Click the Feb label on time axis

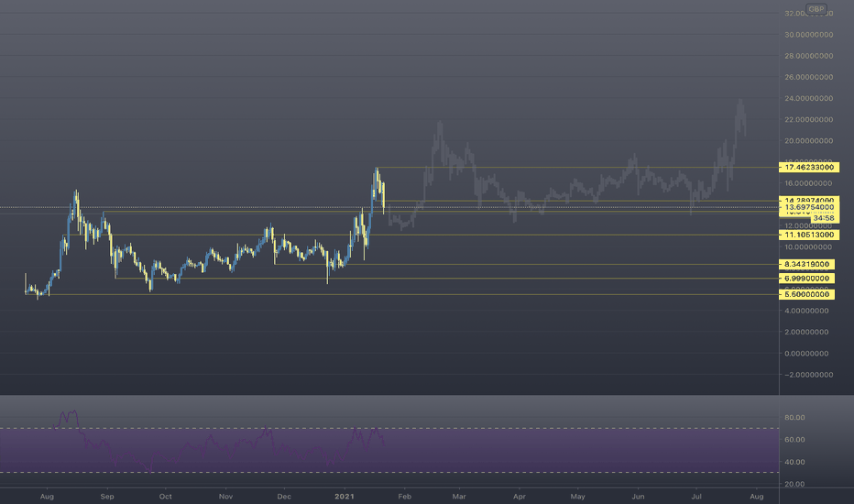pyautogui.click(x=405, y=497)
